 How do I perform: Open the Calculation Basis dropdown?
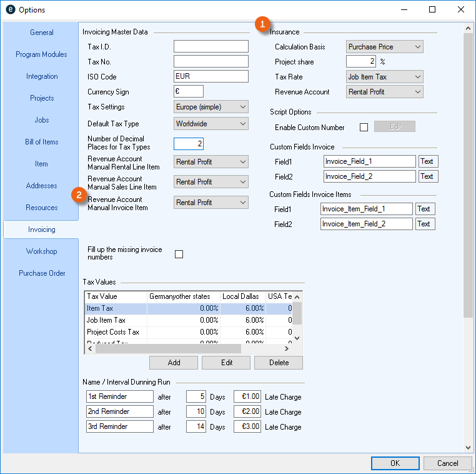point(384,47)
